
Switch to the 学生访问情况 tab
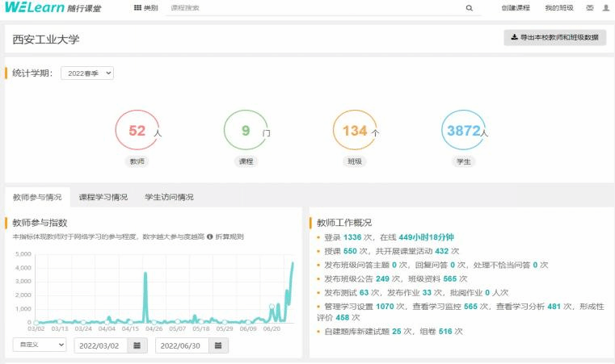pos(169,197)
